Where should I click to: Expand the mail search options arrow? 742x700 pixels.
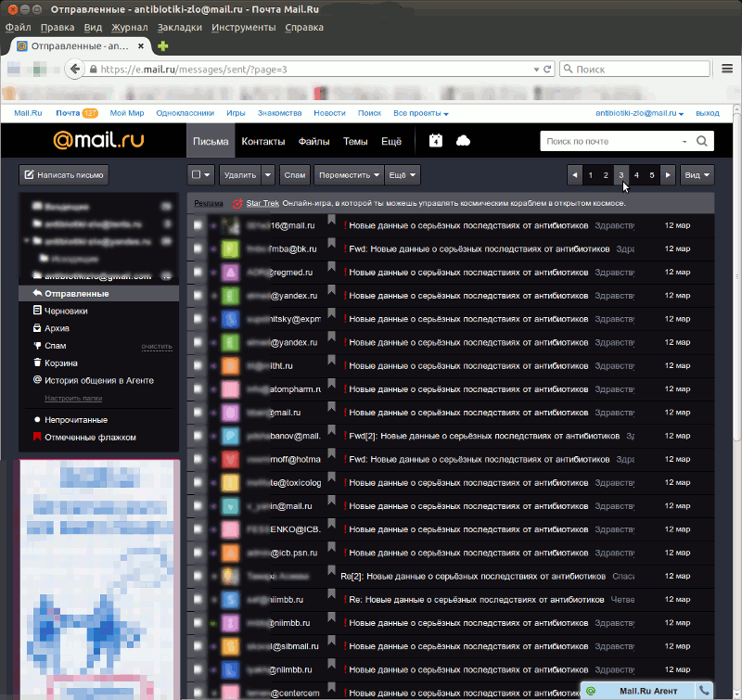click(x=684, y=142)
